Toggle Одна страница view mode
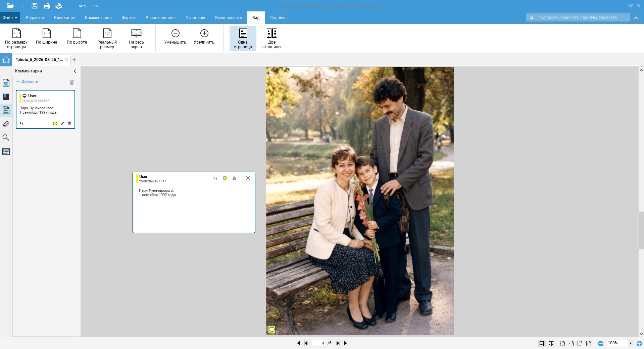Viewport: 644px width, 349px height. click(243, 39)
